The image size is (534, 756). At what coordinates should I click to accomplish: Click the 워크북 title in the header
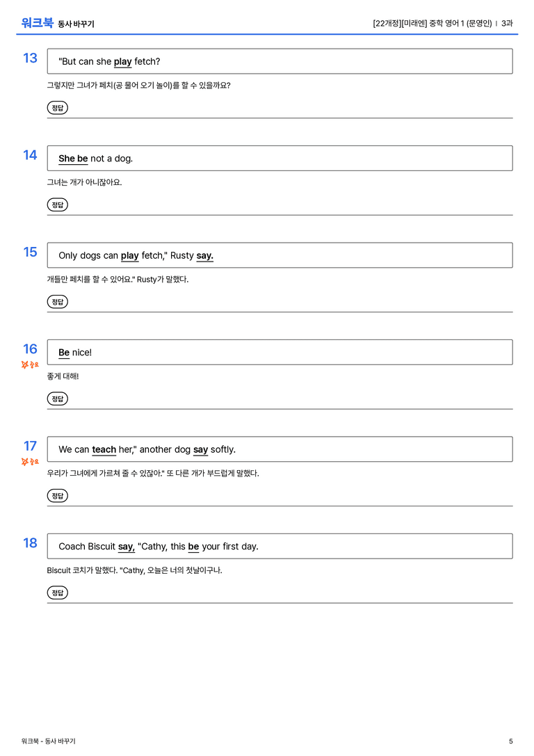(37, 23)
